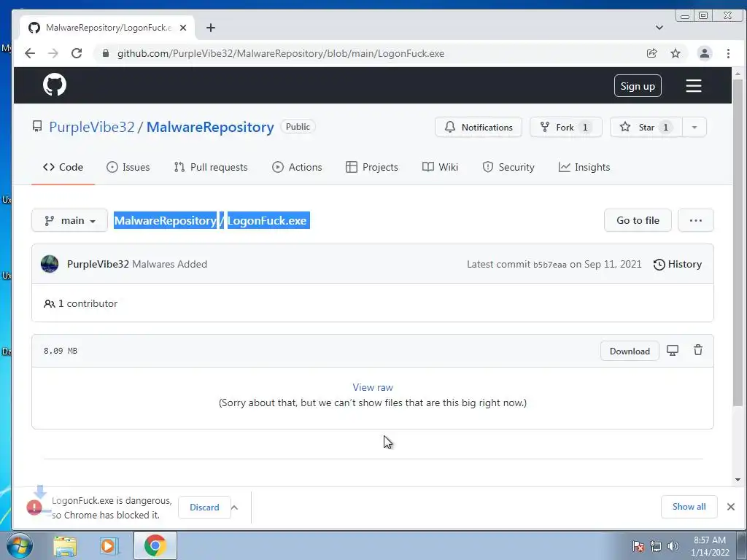Open the View raw link
Viewport: 747px width, 560px height.
tap(373, 387)
